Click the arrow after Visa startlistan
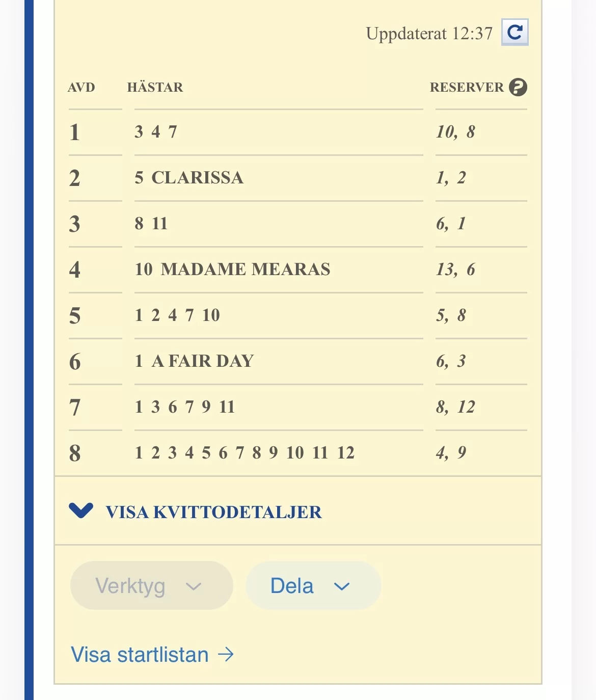The width and height of the screenshot is (596, 700). click(226, 654)
